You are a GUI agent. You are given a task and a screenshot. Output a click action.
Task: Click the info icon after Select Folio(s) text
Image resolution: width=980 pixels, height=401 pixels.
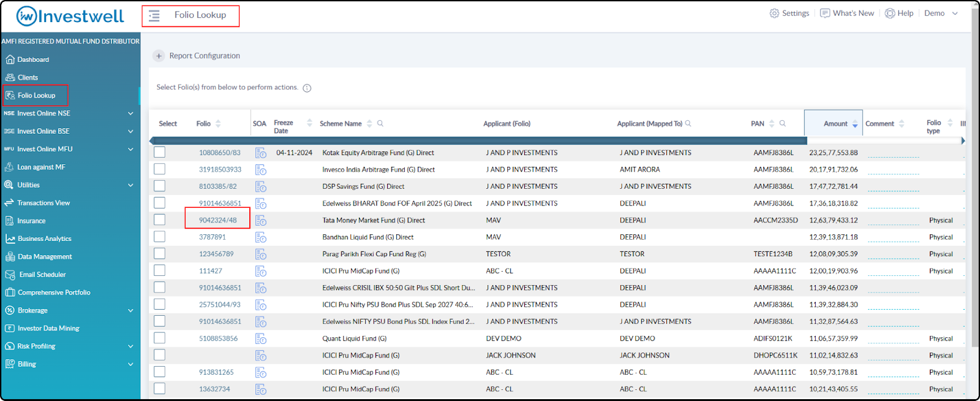click(307, 88)
